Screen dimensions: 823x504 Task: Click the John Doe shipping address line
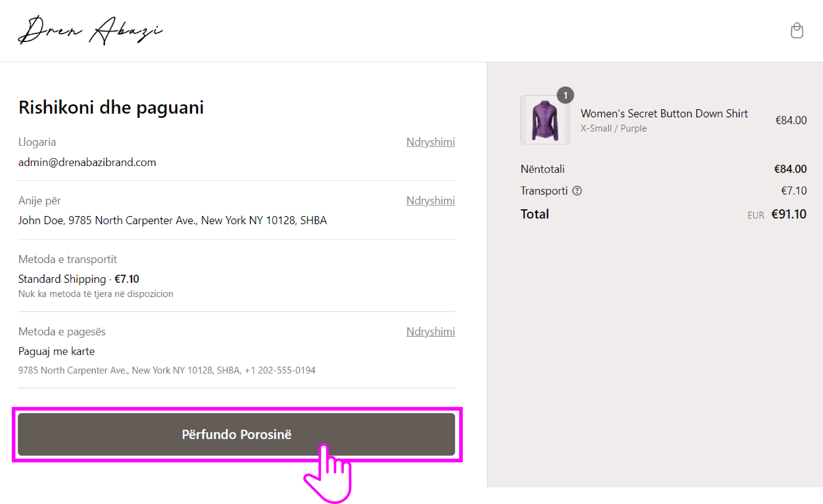coord(172,220)
